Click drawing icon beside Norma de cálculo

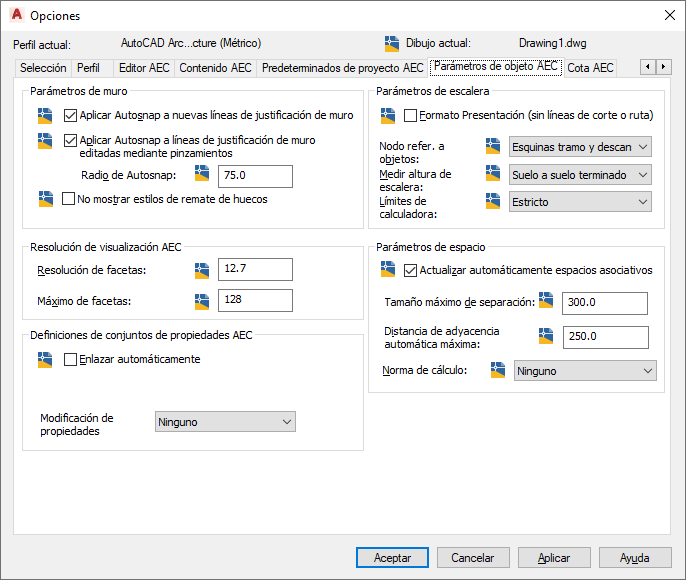click(498, 370)
